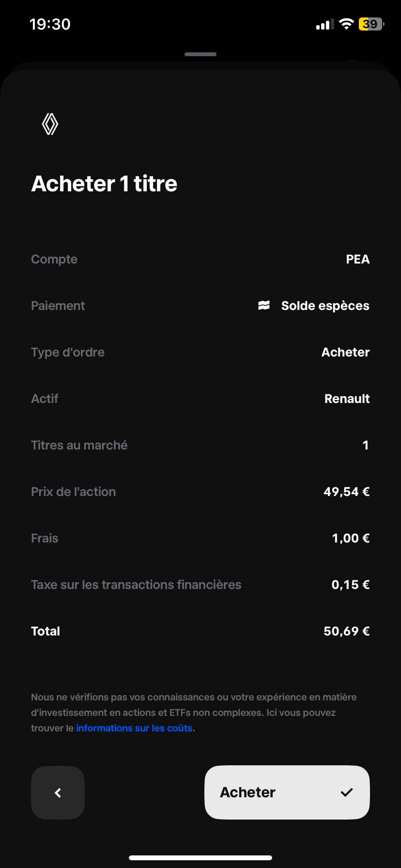The height and width of the screenshot is (868, 401).
Task: Select the PEA account value
Action: pyautogui.click(x=357, y=259)
